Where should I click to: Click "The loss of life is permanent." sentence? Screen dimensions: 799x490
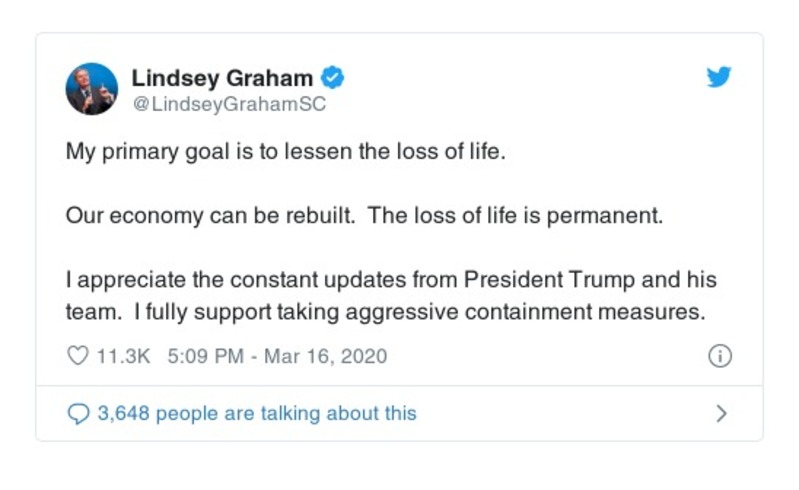[516, 216]
